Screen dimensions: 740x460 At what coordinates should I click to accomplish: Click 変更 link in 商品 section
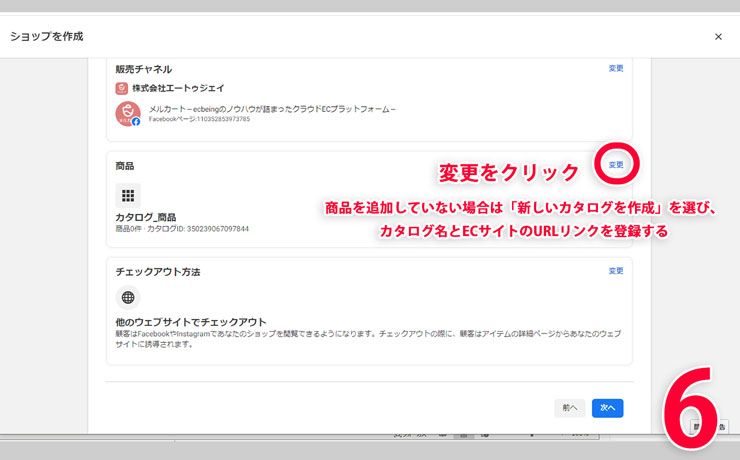[x=616, y=165]
